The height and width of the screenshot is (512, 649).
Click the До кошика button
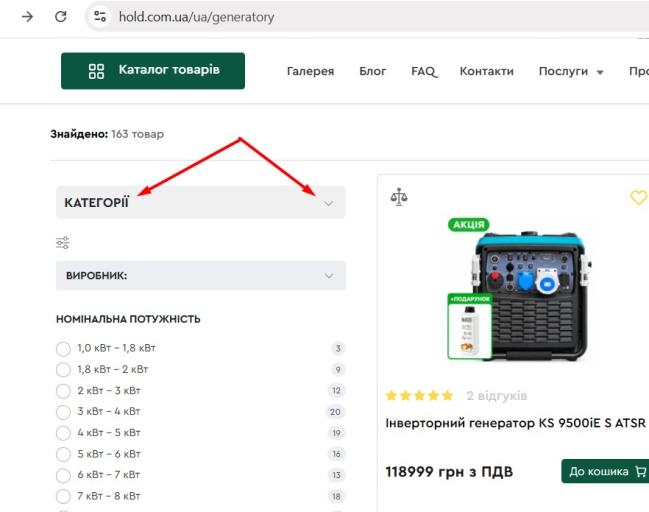point(606,471)
